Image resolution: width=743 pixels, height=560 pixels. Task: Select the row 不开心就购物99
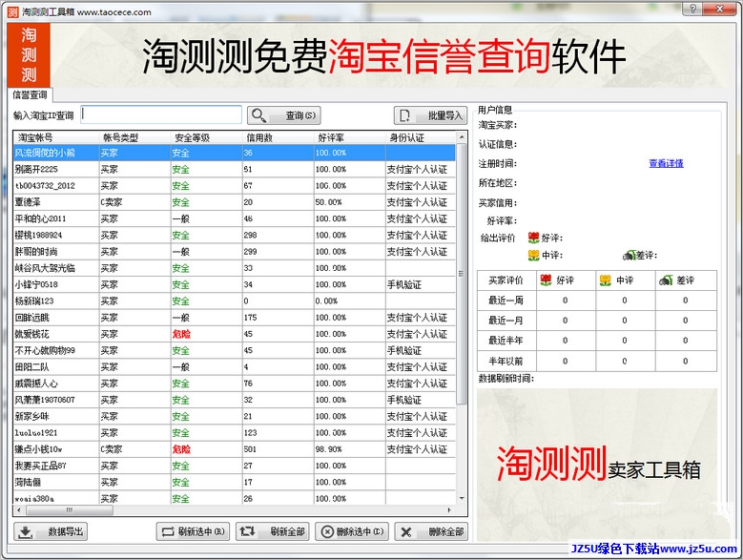click(x=235, y=350)
